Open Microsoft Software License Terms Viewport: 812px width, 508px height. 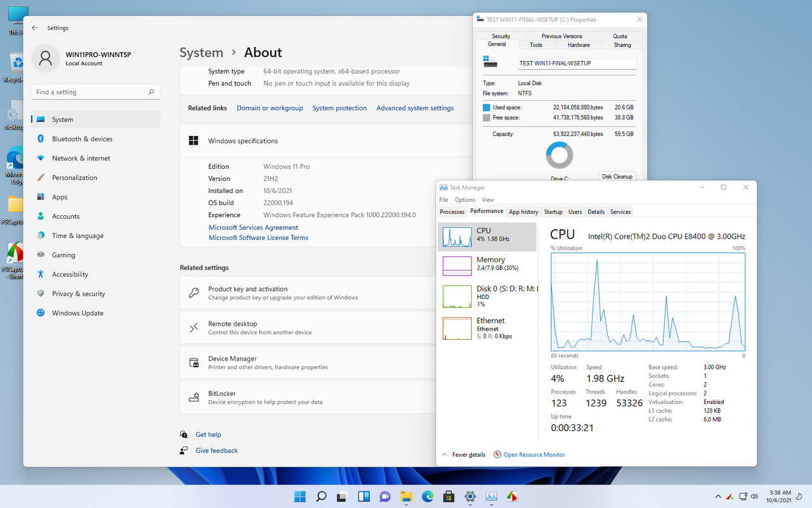tap(258, 237)
